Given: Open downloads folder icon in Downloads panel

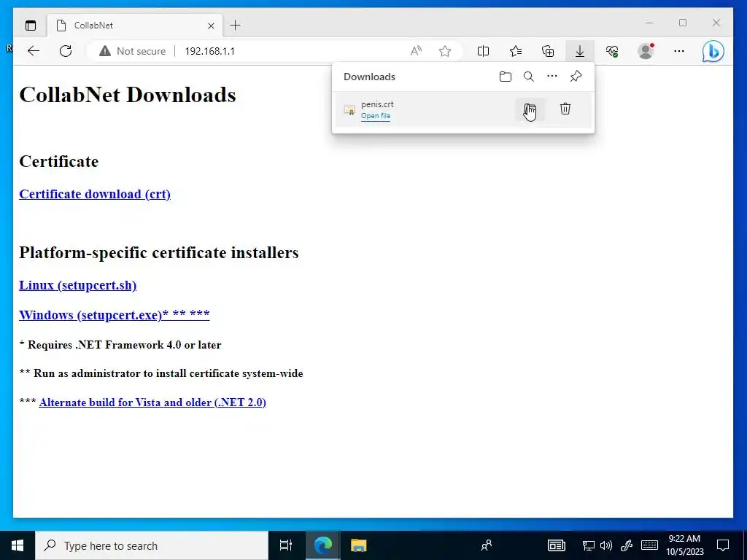Looking at the screenshot, I should [x=506, y=77].
